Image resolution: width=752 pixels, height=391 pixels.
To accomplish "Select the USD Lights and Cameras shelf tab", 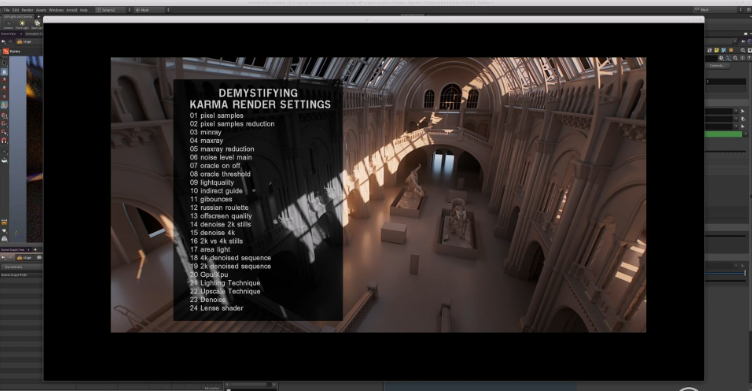I will [x=18, y=17].
